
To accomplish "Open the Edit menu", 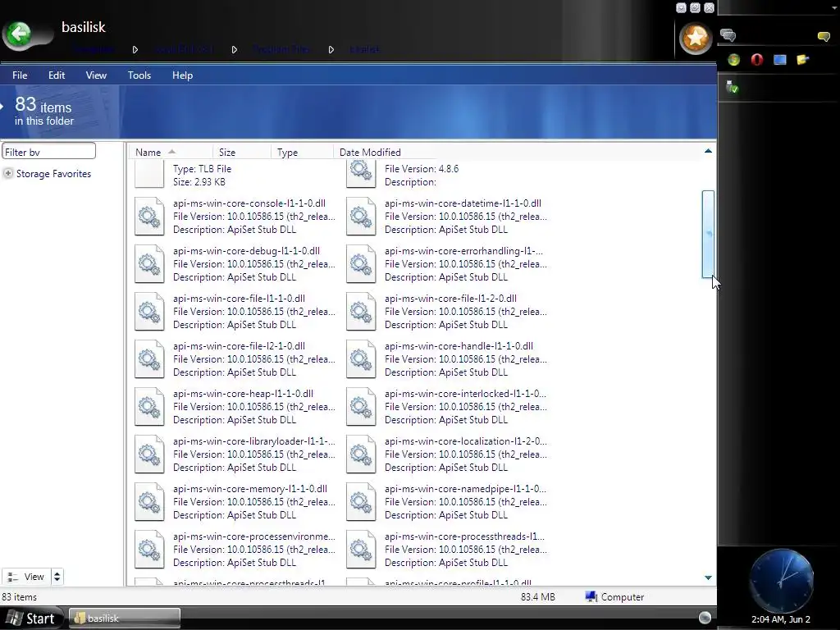I will 57,75.
